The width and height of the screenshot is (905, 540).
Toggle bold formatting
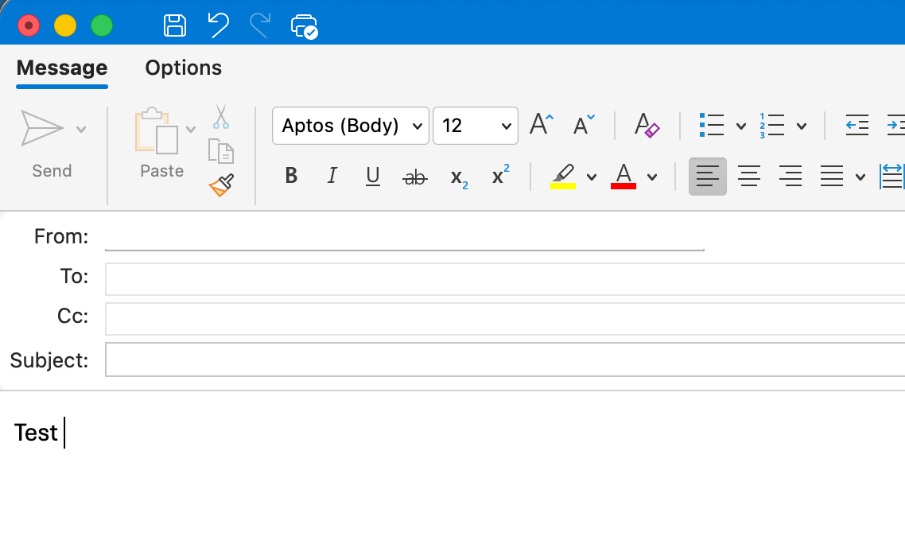pos(291,175)
